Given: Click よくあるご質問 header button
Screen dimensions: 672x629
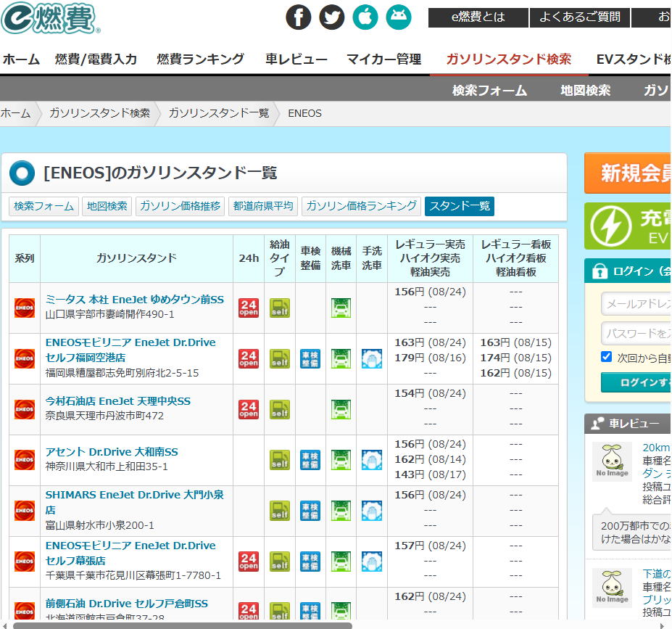Looking at the screenshot, I should coord(580,17).
